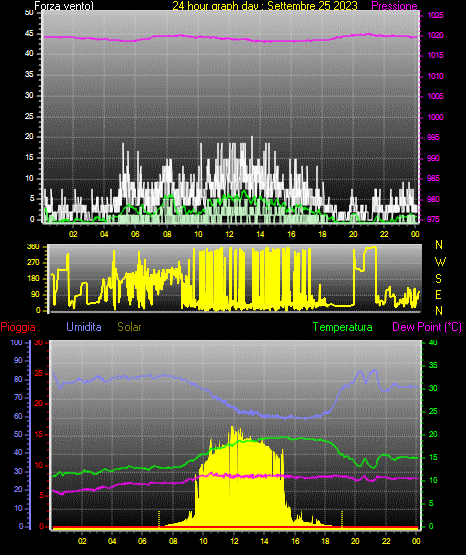Click the 35 temperature axis value

pos(433,365)
